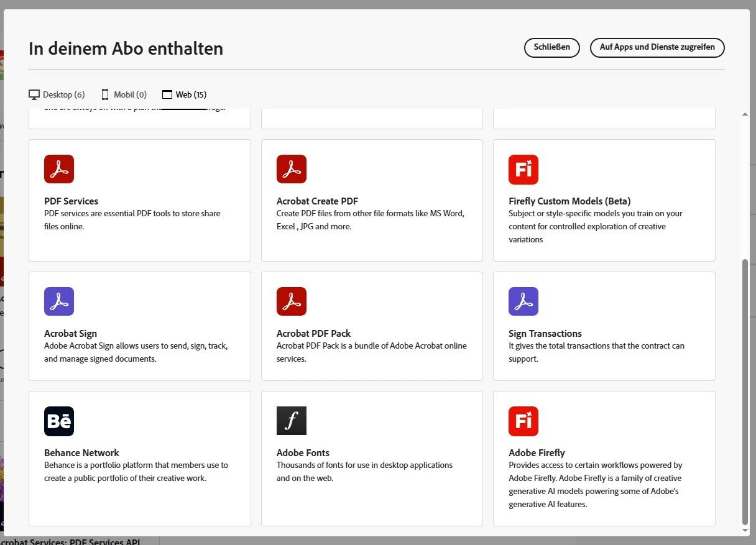This screenshot has width=756, height=545.
Task: Click description 'Subject or style-specific models you train'
Action: coord(596,226)
